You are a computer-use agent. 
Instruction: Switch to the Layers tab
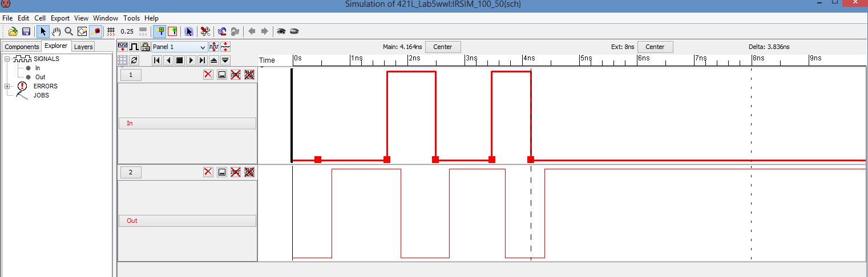[x=83, y=47]
